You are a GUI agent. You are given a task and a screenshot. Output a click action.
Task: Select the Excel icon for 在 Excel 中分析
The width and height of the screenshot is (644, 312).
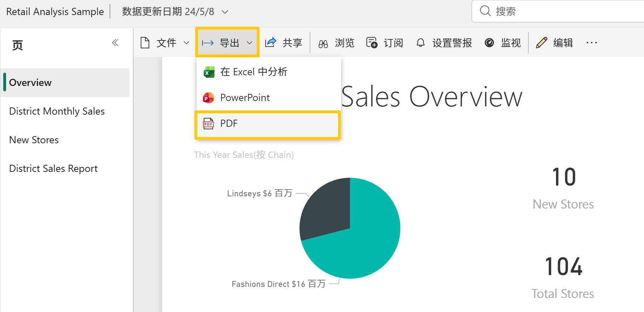pyautogui.click(x=209, y=72)
